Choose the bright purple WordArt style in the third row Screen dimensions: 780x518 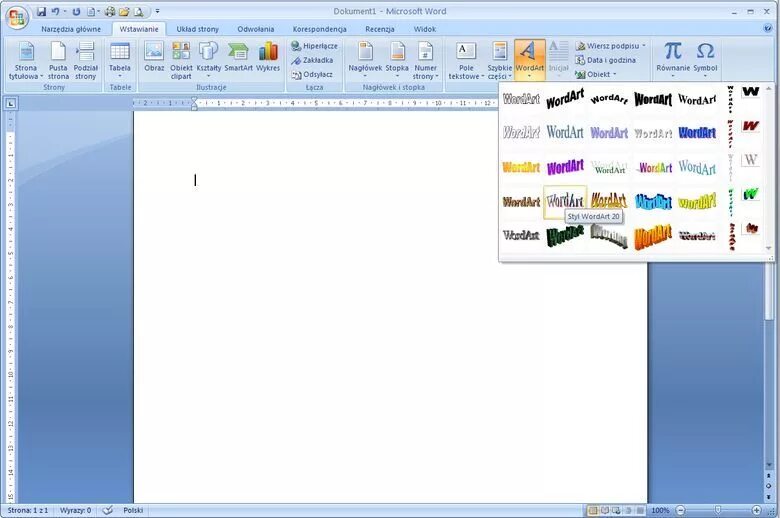[x=565, y=167]
